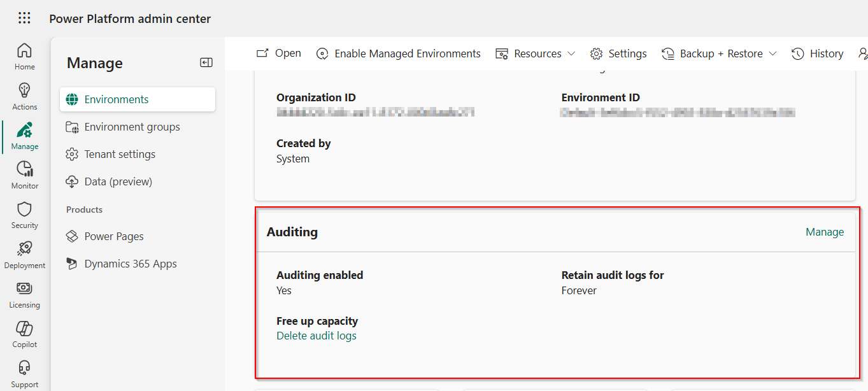This screenshot has width=868, height=391.
Task: Click the Organization ID label
Action: point(316,97)
